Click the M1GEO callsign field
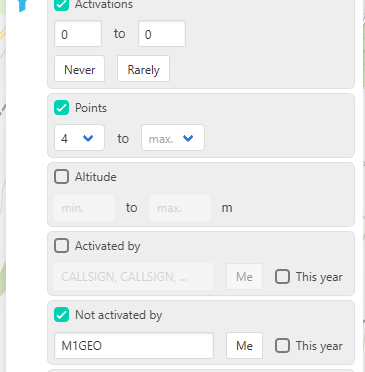 134,345
